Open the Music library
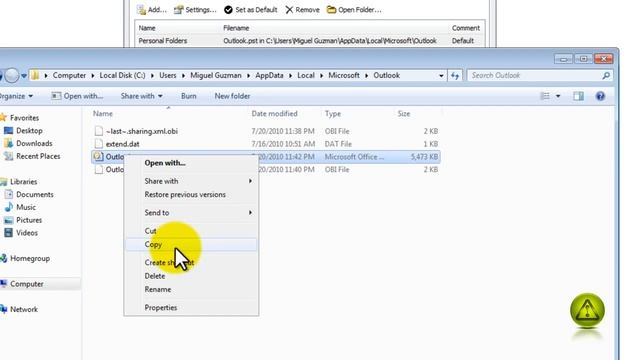640x360 pixels. click(26, 207)
